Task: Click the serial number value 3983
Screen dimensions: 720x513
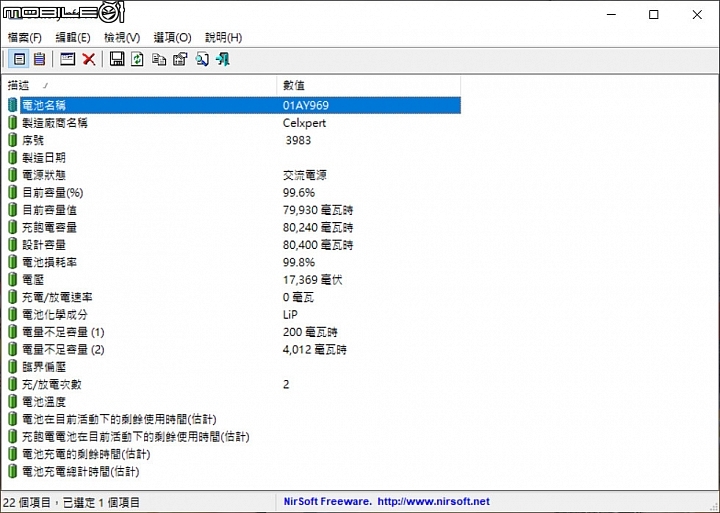Action: [x=298, y=140]
